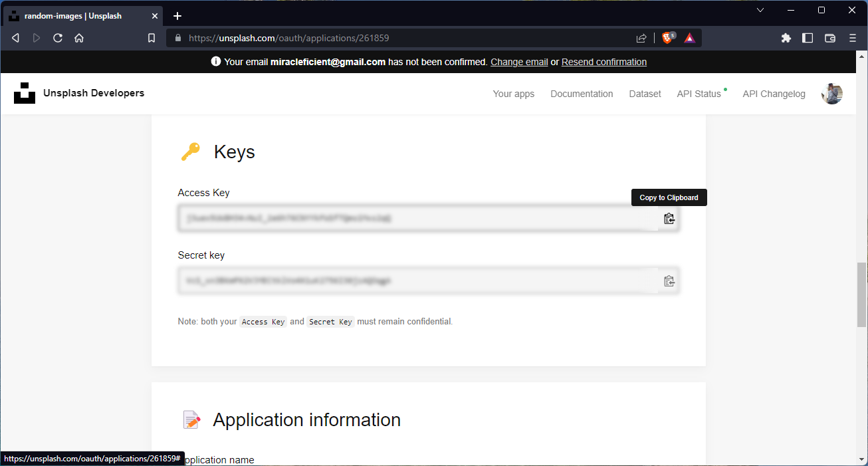Open the user profile avatar menu

click(x=832, y=94)
